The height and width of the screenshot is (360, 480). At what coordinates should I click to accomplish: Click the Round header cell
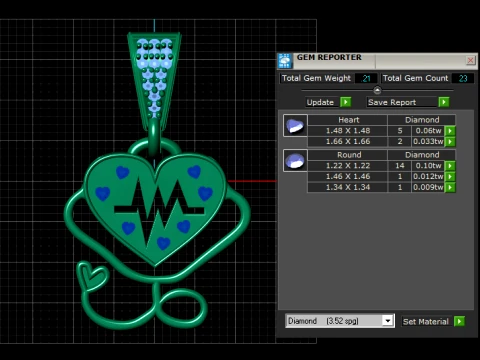[348, 155]
